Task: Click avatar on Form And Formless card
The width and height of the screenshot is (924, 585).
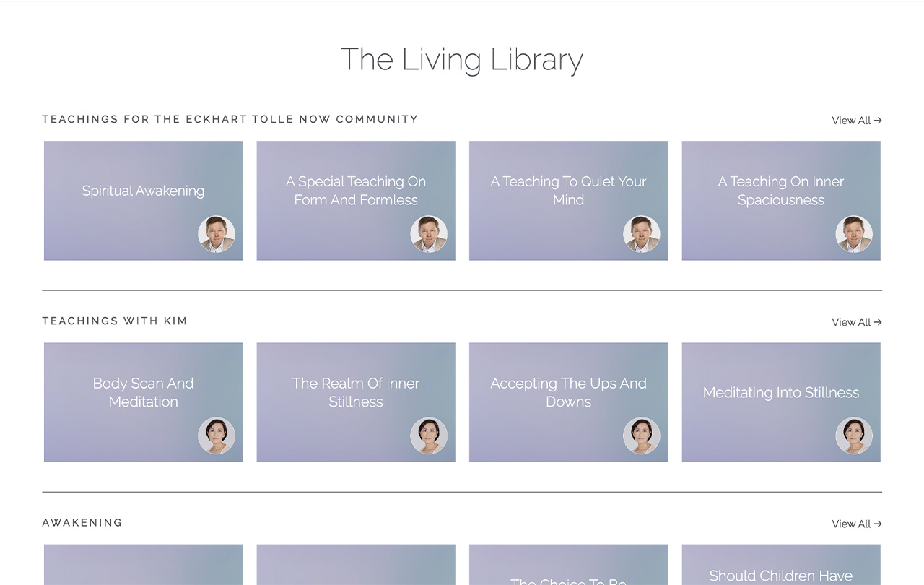Action: [429, 234]
